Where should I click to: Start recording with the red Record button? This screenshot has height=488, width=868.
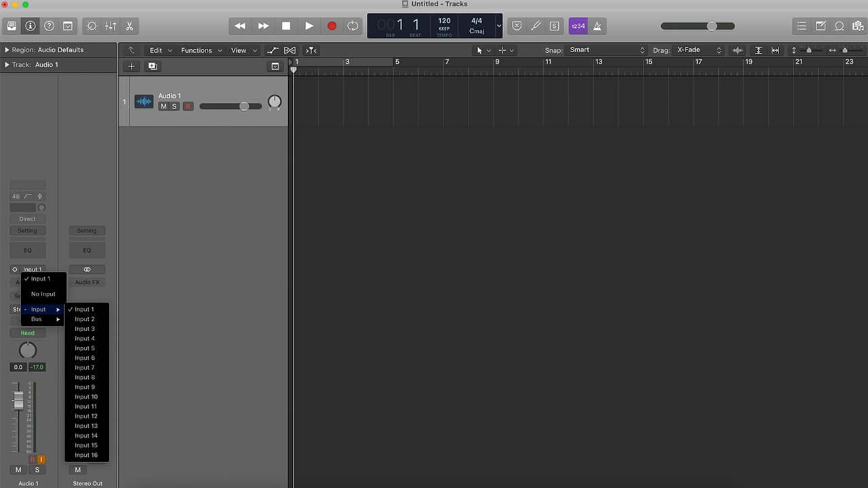point(332,26)
